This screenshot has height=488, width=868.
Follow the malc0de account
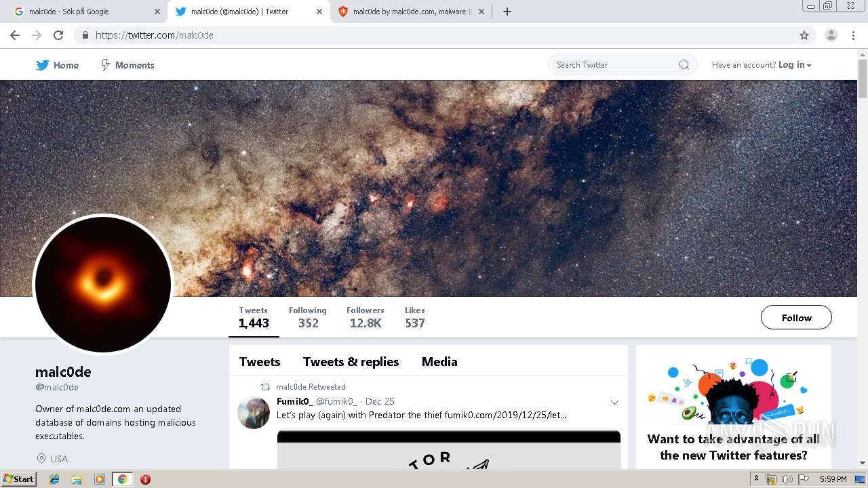pyautogui.click(x=796, y=317)
